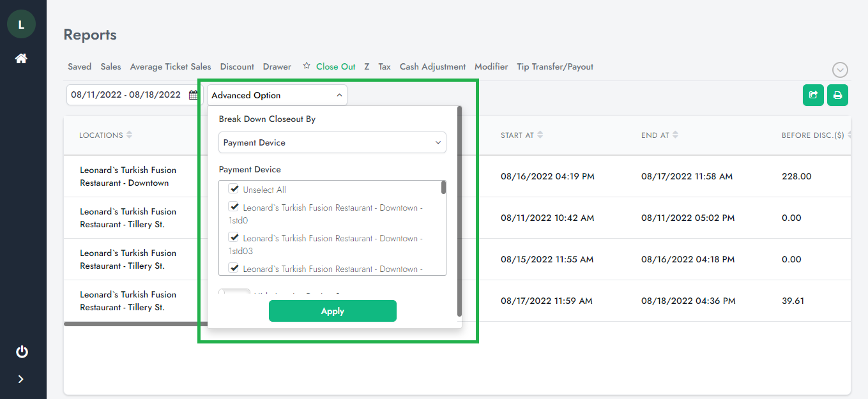Click the user avatar labeled L
The image size is (868, 399).
pos(21,25)
